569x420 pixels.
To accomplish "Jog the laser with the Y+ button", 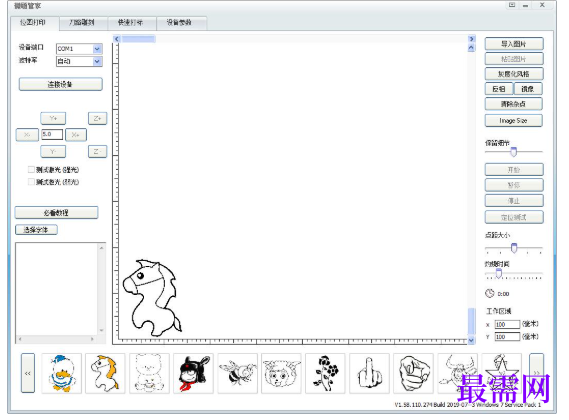I will pos(53,118).
